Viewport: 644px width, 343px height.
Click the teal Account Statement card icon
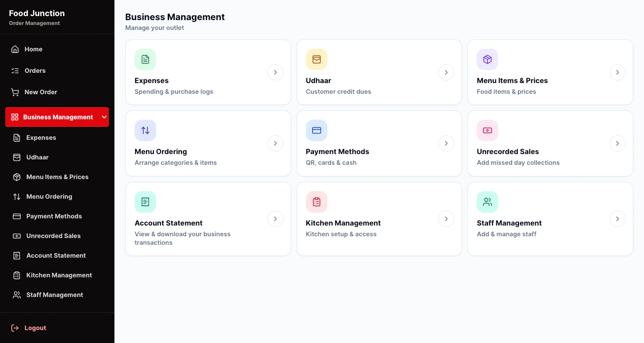coord(145,202)
